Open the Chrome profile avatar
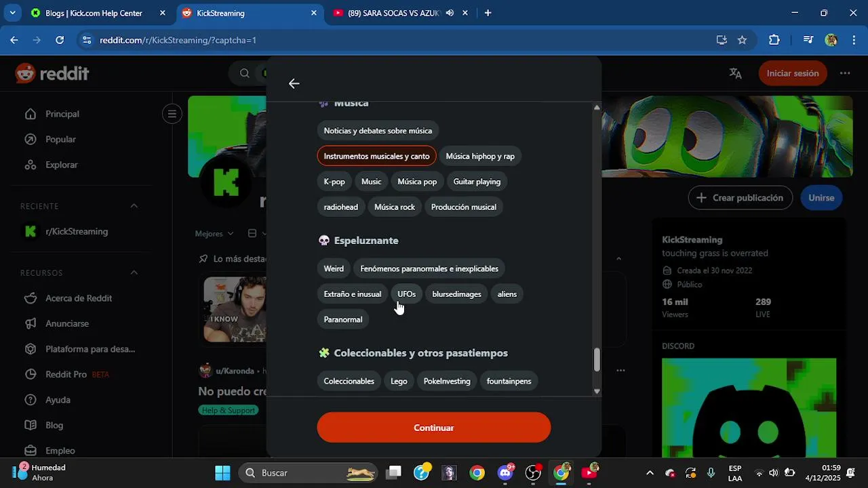 coord(831,40)
